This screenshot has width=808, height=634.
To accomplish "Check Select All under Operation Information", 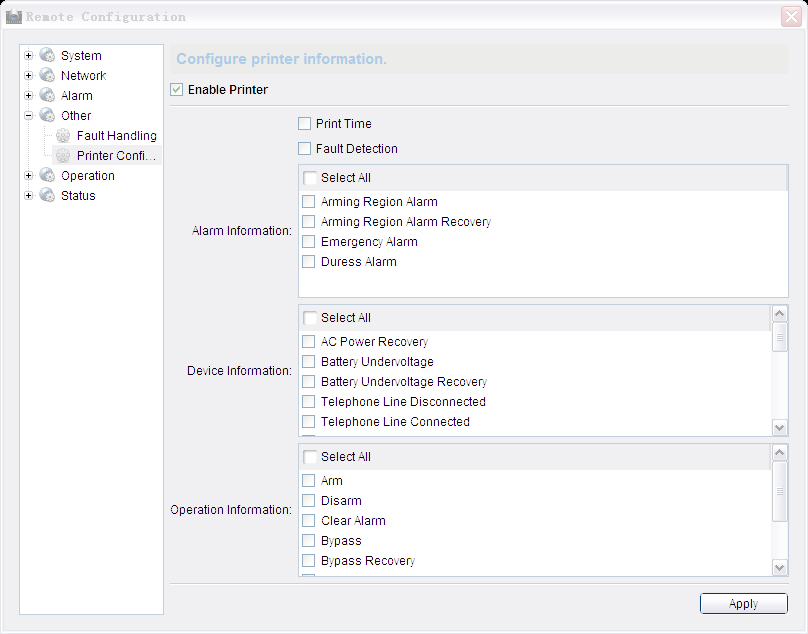I will coord(310,457).
